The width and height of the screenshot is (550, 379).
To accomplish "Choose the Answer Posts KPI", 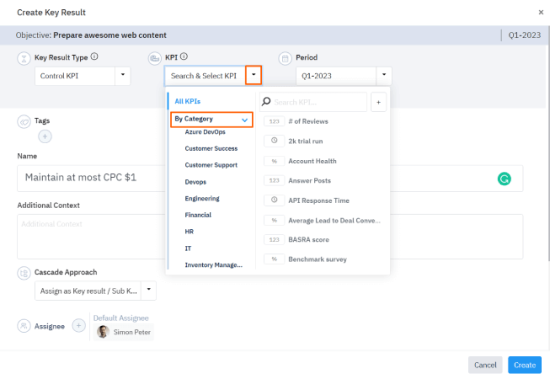I will point(309,181).
